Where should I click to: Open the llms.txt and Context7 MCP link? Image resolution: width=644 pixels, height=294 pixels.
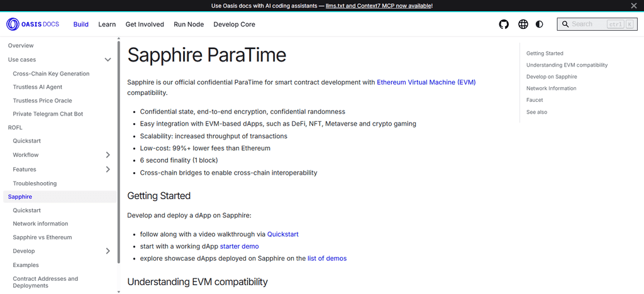coord(378,6)
